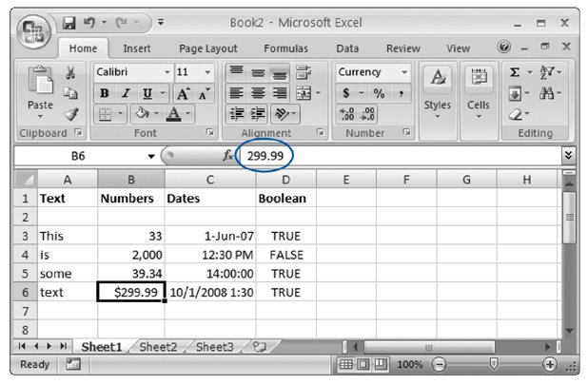588x384 pixels.
Task: Click the Middle Align icon
Action: (x=258, y=72)
